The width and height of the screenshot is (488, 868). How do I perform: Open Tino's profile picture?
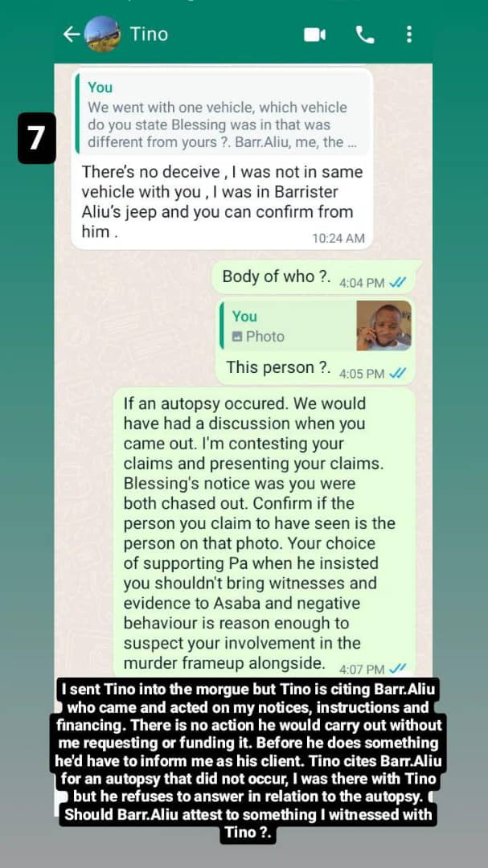tap(102, 35)
